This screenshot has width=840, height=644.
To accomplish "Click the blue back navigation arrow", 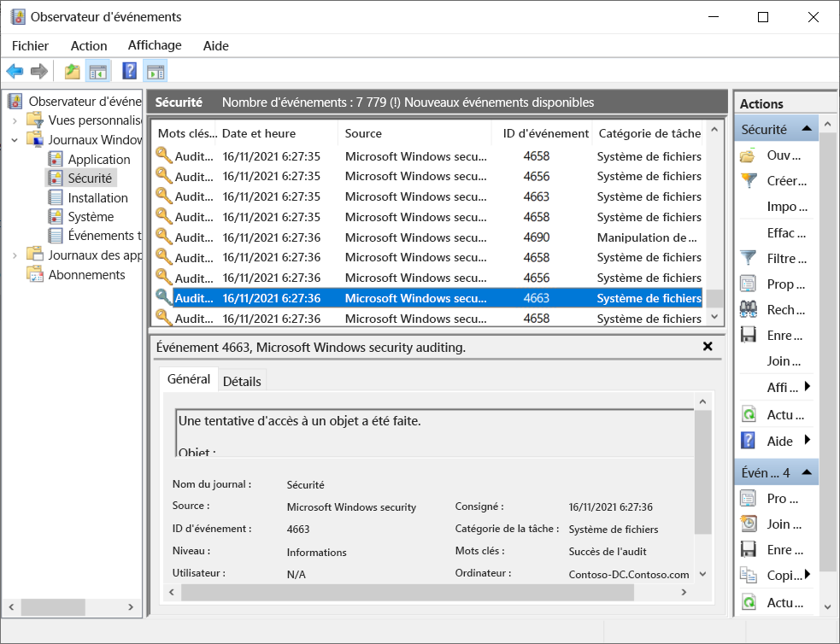I will point(15,70).
